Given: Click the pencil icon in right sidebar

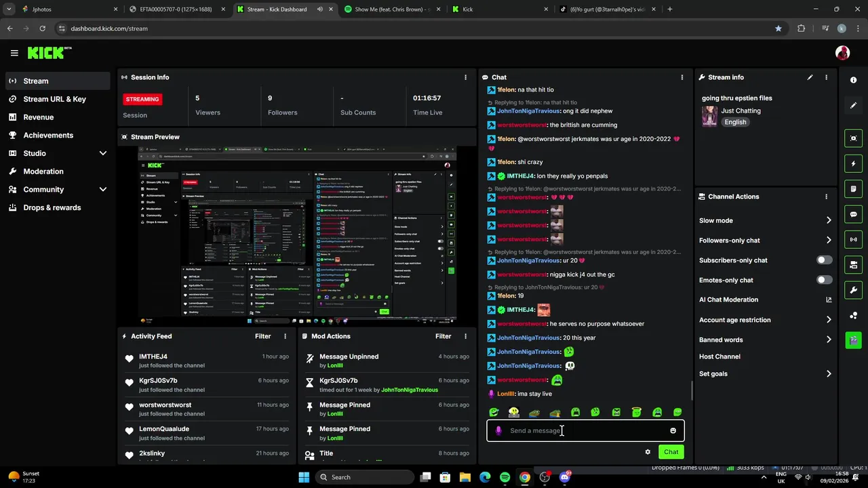Looking at the screenshot, I should pyautogui.click(x=853, y=105).
